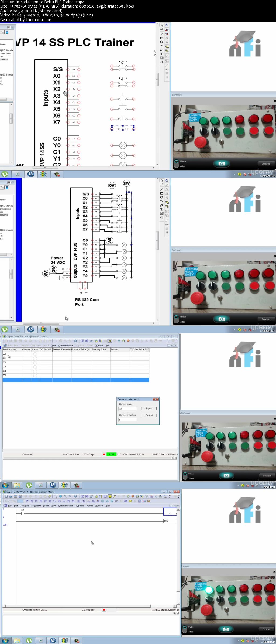Click the gear settings icon in first frame webcam window
This screenshot has height=644, width=276.
pyautogui.click(x=274, y=101)
